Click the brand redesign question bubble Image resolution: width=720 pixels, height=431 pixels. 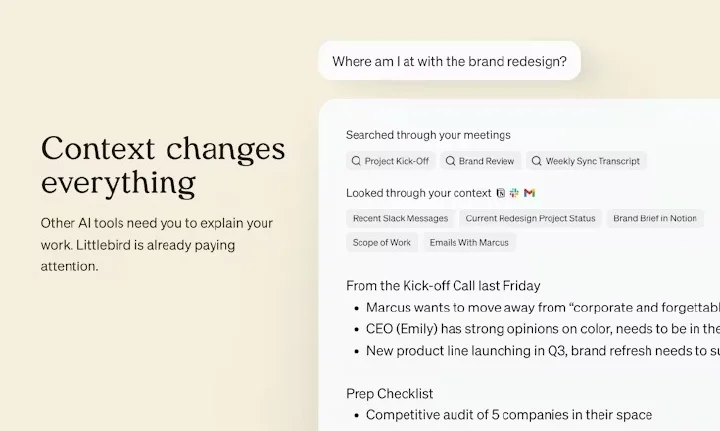(x=450, y=61)
